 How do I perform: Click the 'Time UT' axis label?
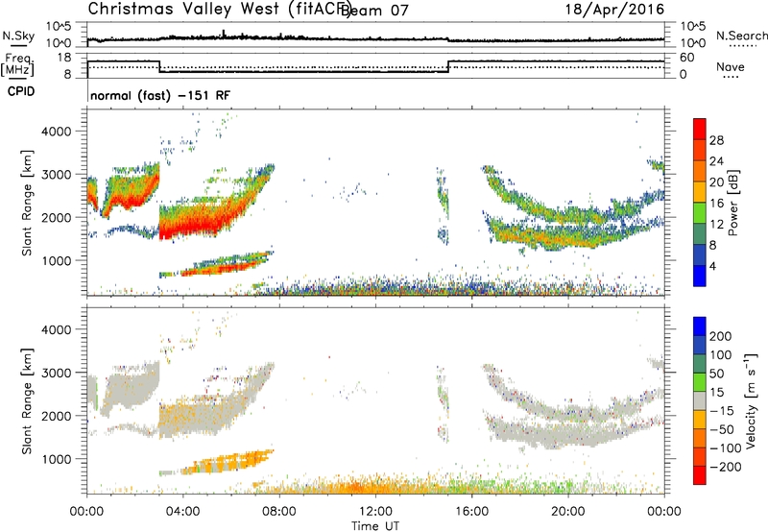pos(375,525)
